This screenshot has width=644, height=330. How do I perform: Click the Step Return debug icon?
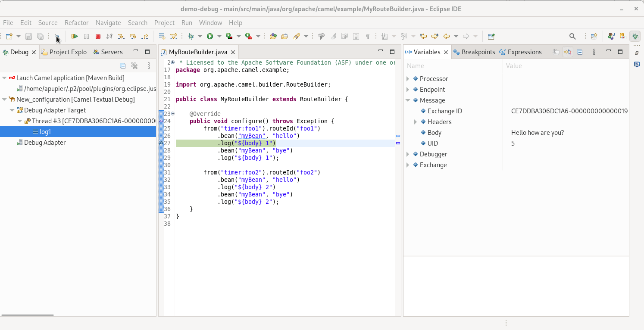[144, 36]
